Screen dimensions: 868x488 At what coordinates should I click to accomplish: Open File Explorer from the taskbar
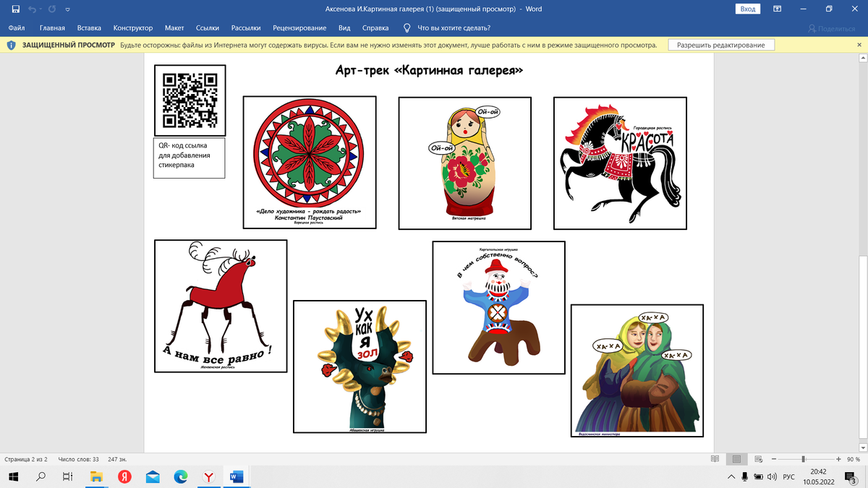(96, 476)
